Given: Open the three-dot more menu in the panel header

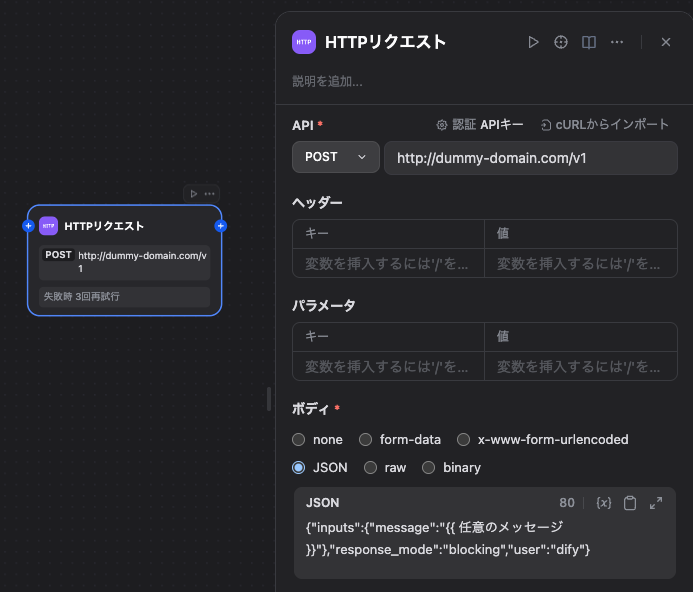Looking at the screenshot, I should pyautogui.click(x=617, y=42).
